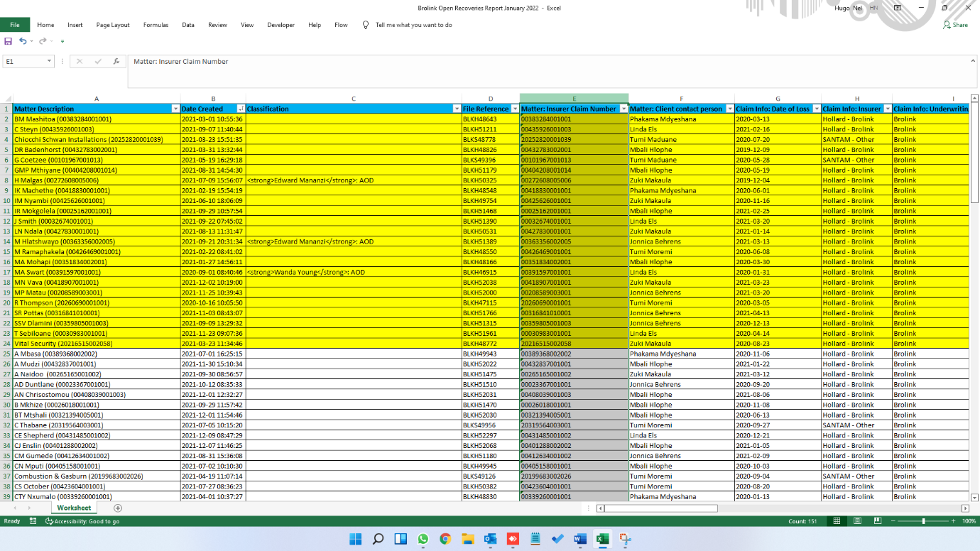Open the File tab
This screenshot has width=980, height=551.
15,25
